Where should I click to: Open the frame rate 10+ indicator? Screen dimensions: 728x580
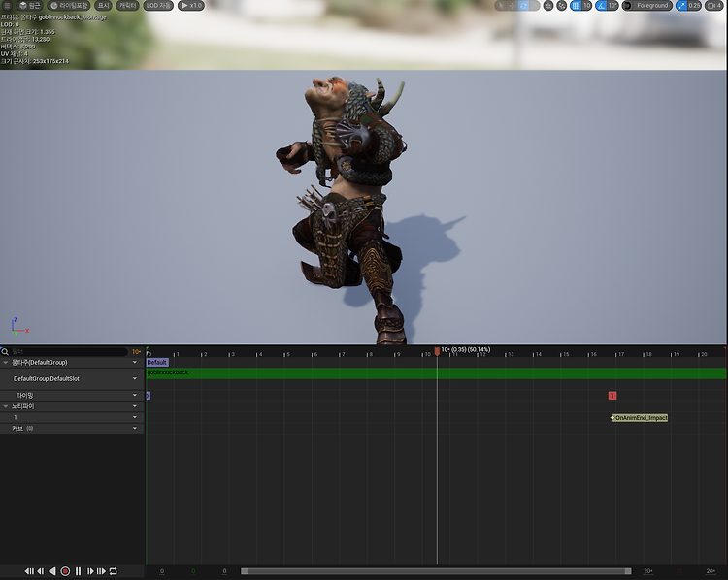coord(136,352)
